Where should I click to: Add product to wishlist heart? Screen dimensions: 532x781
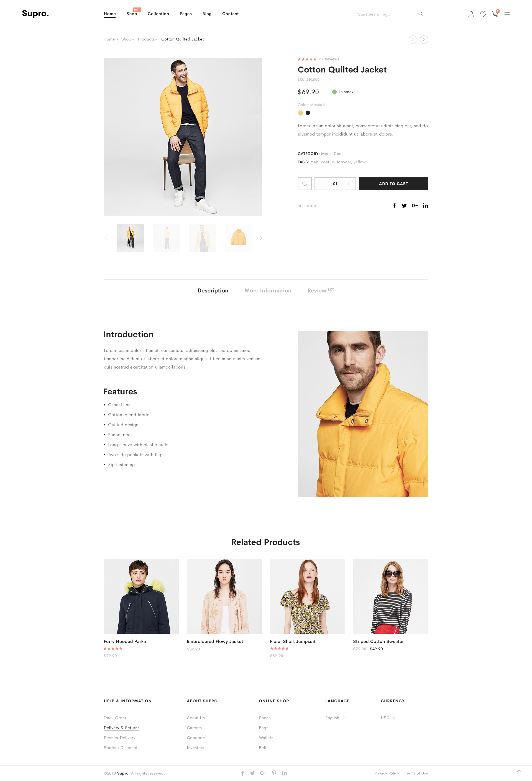pos(304,183)
